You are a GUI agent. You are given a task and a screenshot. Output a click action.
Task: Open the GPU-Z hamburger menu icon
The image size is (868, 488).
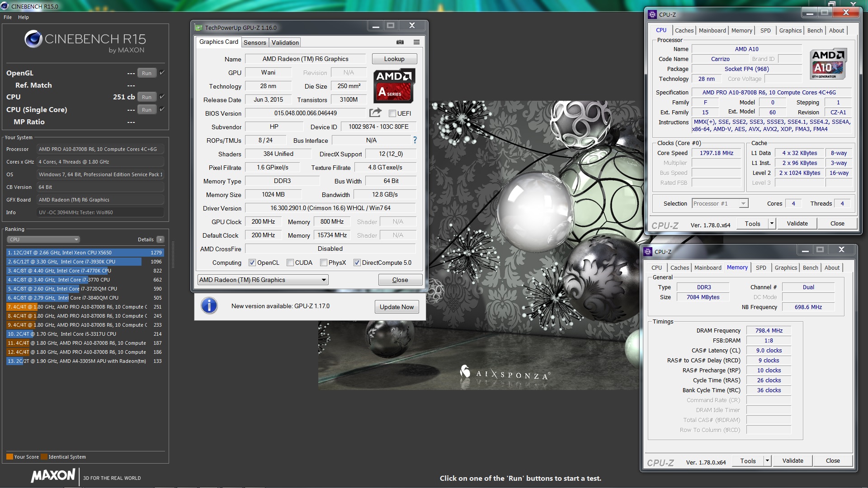pyautogui.click(x=416, y=42)
